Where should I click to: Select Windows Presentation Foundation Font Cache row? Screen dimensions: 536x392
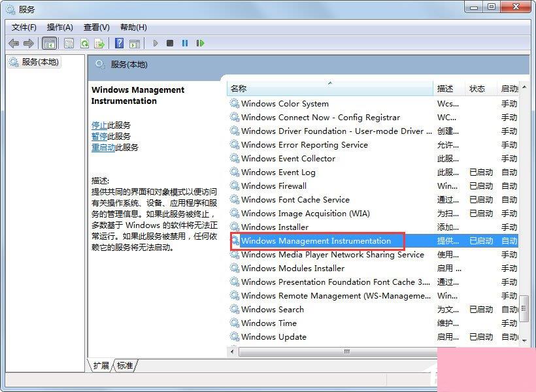pos(373,282)
